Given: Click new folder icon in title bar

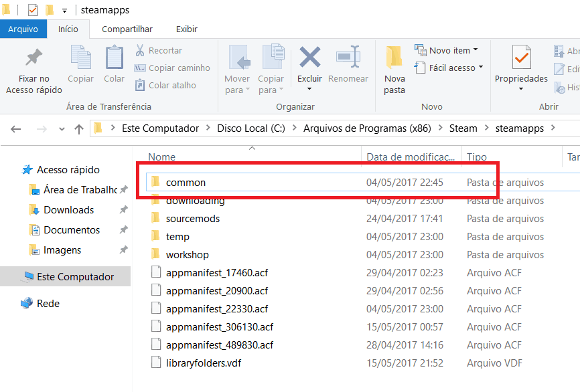Looking at the screenshot, I should pyautogui.click(x=50, y=10).
